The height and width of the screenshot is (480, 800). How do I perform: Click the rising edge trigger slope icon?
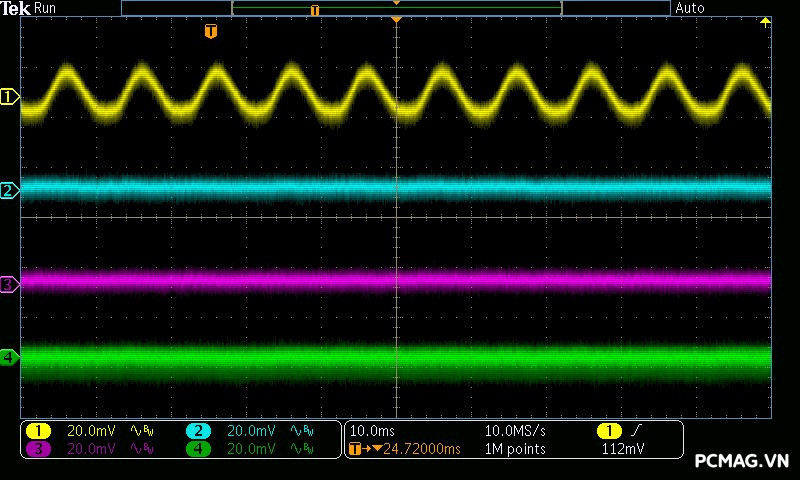coord(636,431)
